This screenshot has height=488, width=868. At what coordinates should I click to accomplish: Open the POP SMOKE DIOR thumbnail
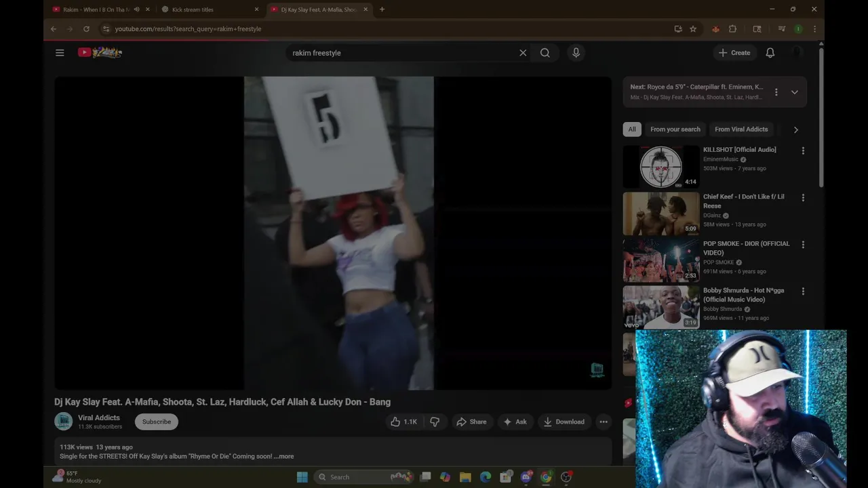tap(661, 260)
